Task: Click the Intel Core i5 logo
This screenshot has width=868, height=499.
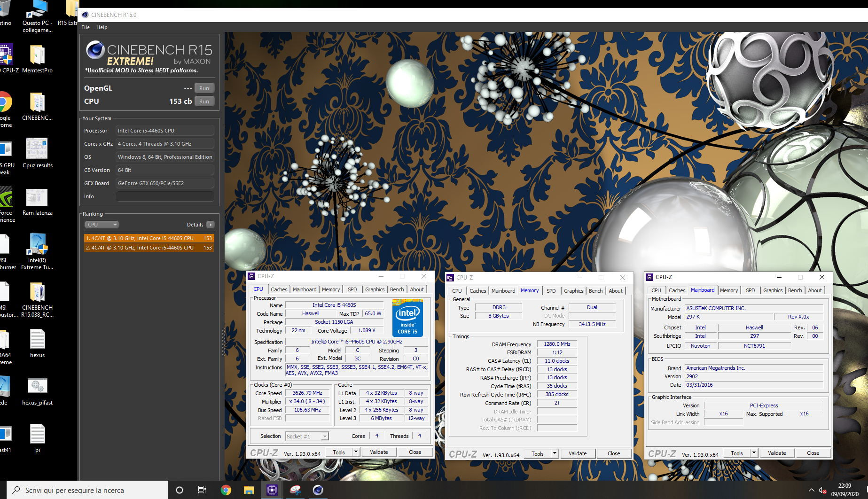Action: 407,318
